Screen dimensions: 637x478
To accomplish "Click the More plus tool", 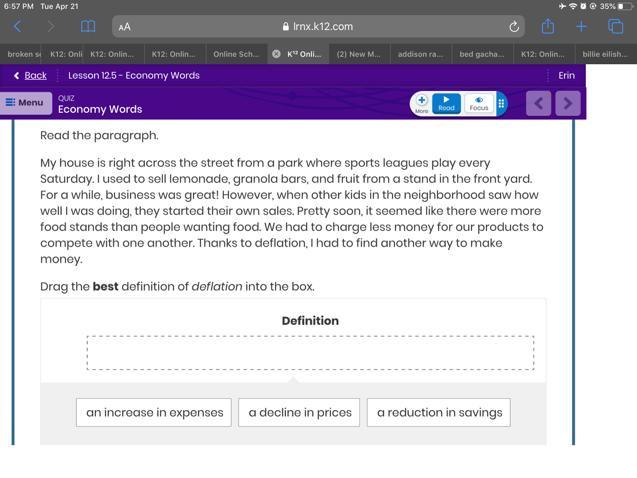I will tap(422, 103).
